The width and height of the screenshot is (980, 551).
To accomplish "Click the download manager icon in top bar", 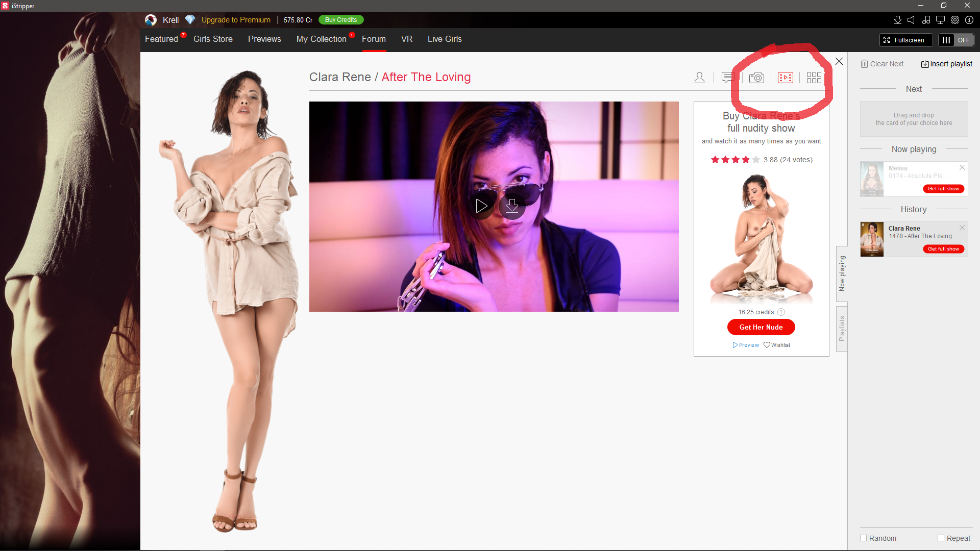I will 898,20.
